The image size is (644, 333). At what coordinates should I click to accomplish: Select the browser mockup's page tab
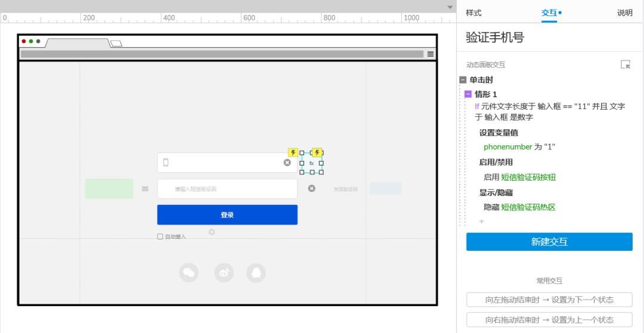click(x=78, y=43)
